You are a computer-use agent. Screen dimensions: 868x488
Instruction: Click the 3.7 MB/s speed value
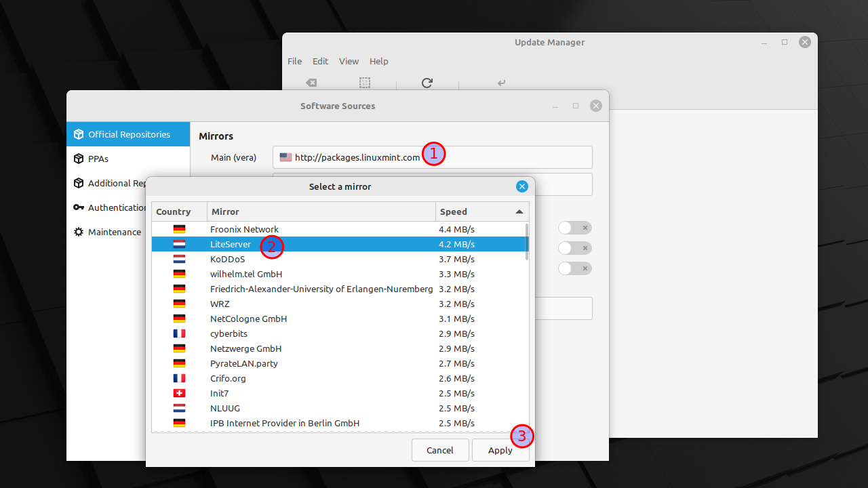(456, 259)
